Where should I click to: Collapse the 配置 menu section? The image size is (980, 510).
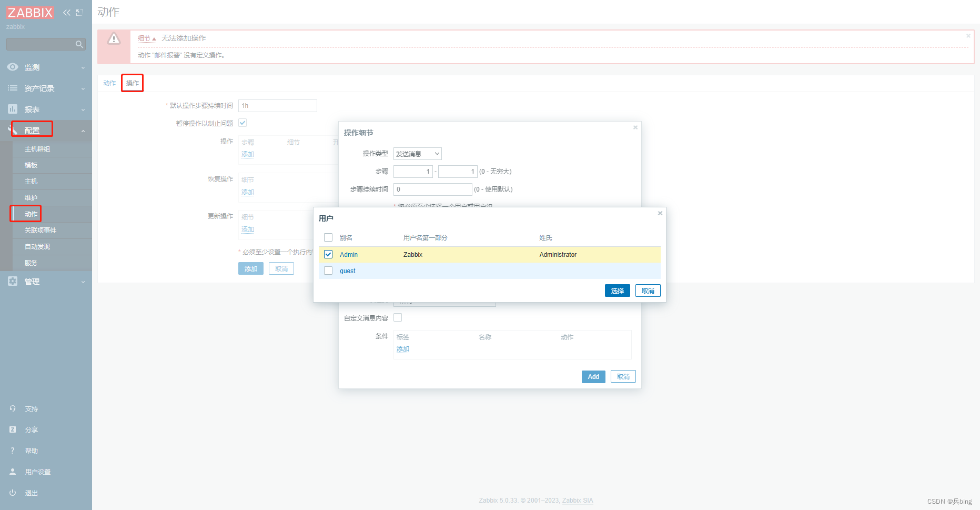[83, 131]
